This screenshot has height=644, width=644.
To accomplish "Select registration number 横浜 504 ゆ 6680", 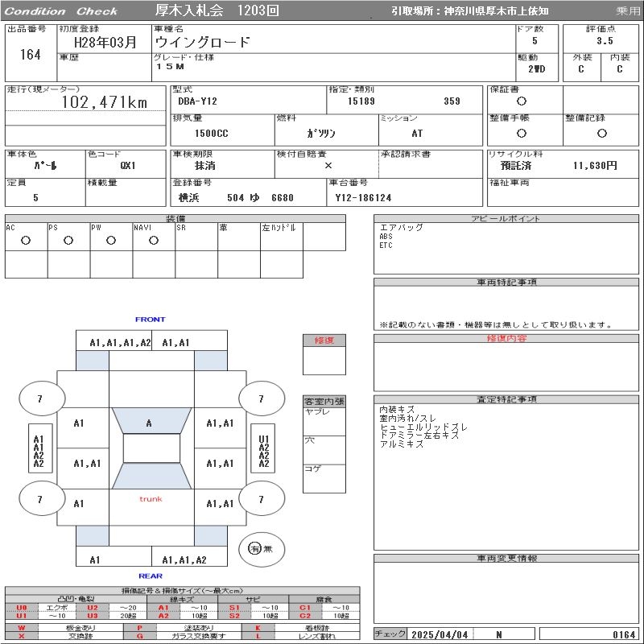I will [x=236, y=198].
